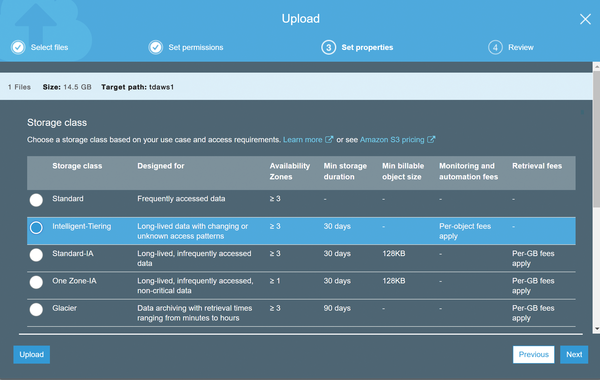Click the '30 days' cell in Intelligent-Tiering row

(337, 226)
